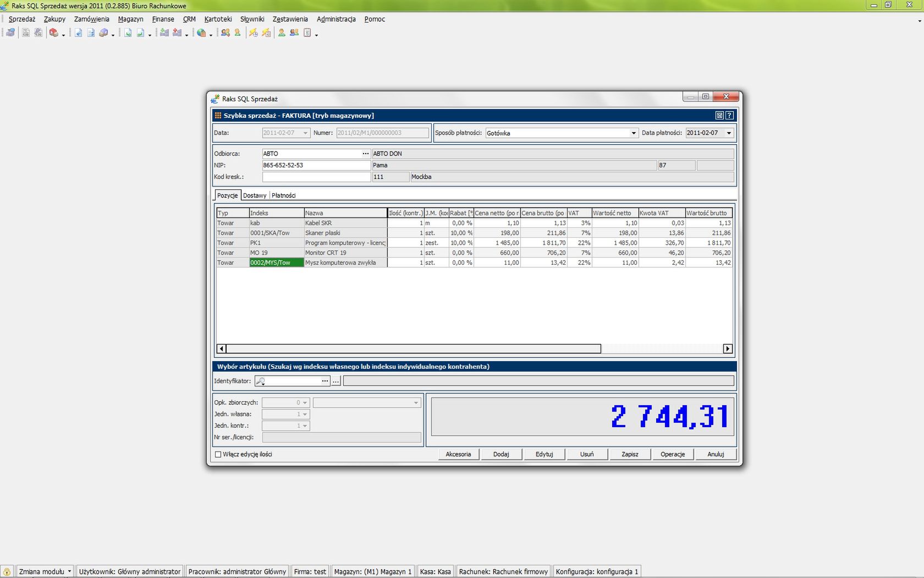Click the help question mark icon in the FAKTURA header
The height and width of the screenshot is (578, 924).
click(x=729, y=116)
